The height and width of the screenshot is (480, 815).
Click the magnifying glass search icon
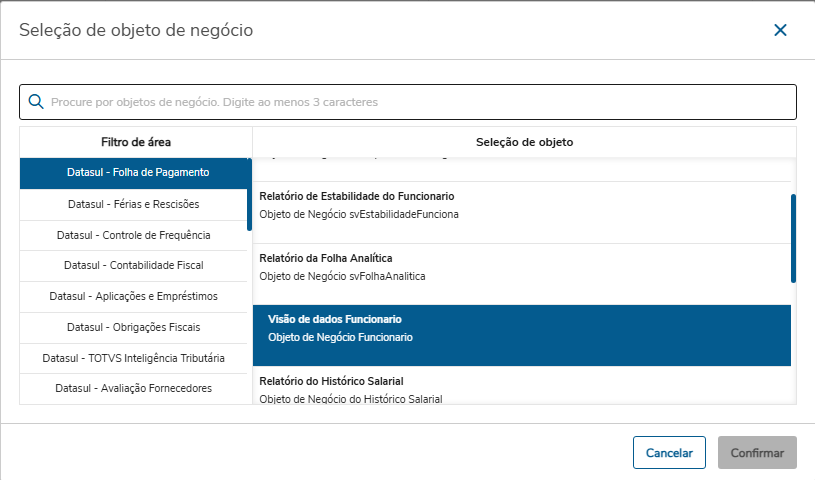[36, 102]
